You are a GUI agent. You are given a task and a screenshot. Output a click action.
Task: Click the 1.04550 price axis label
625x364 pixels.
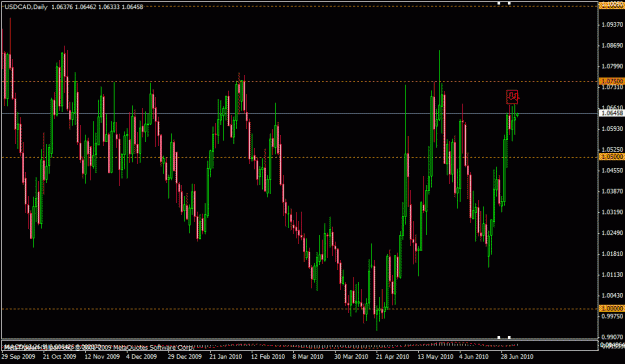(x=612, y=171)
